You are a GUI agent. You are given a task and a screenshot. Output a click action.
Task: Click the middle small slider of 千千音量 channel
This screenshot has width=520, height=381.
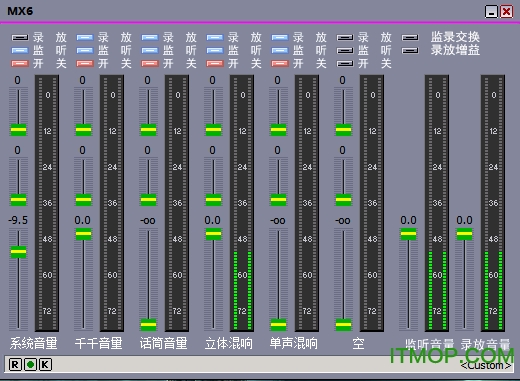point(83,200)
